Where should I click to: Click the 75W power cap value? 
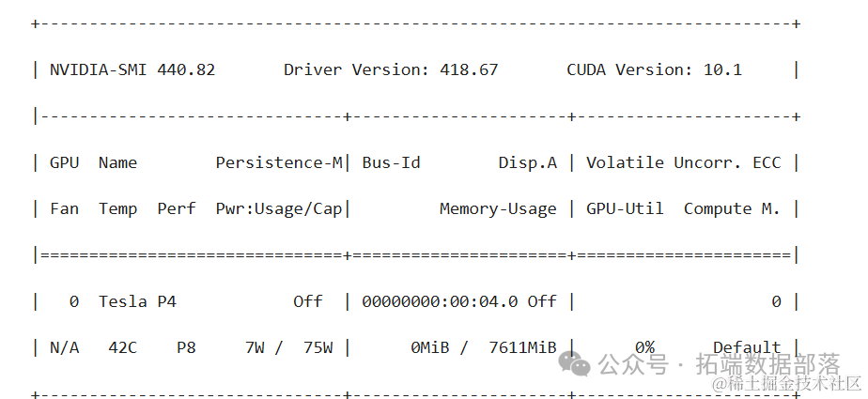pyautogui.click(x=318, y=348)
